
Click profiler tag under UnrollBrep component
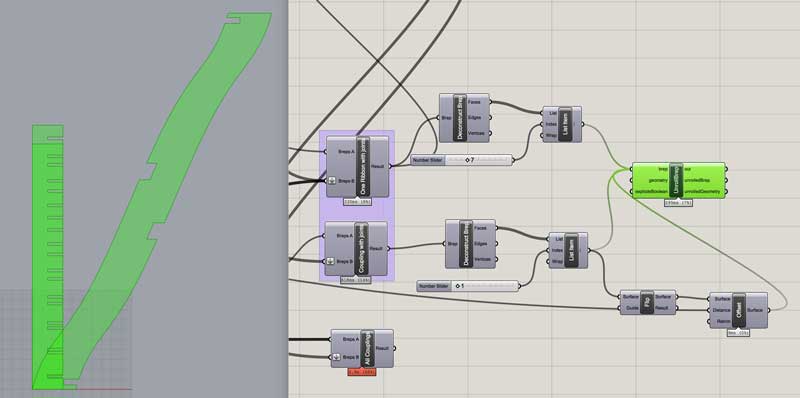(679, 203)
